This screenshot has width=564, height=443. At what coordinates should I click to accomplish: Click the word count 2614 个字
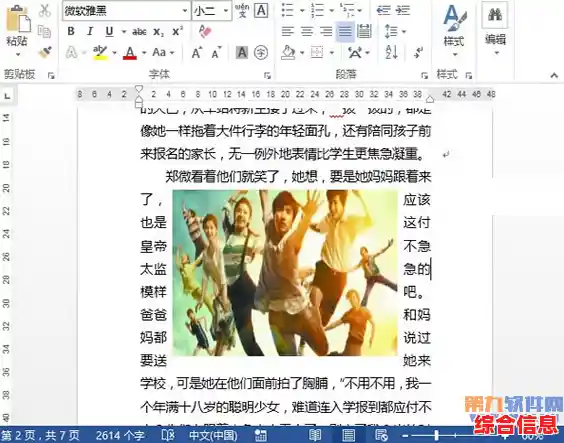pyautogui.click(x=120, y=435)
